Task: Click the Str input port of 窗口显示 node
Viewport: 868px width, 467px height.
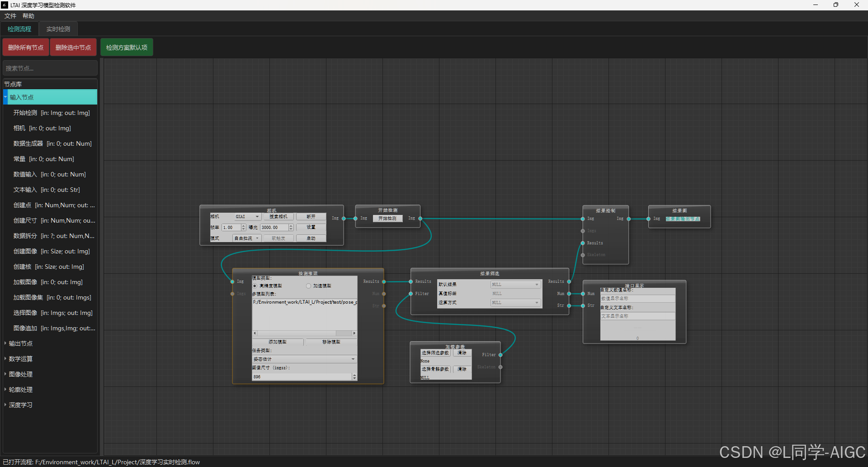Action: pyautogui.click(x=583, y=306)
